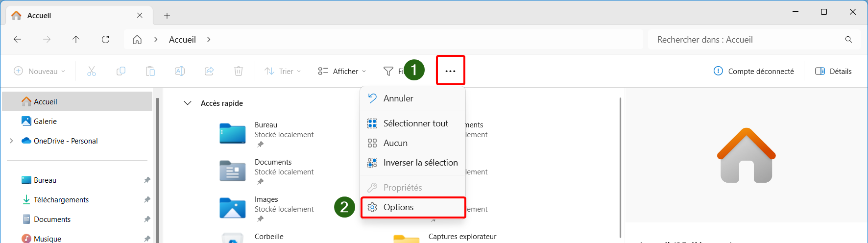Image resolution: width=868 pixels, height=243 pixels.
Task: Choose Annuler from the menu
Action: click(x=413, y=98)
